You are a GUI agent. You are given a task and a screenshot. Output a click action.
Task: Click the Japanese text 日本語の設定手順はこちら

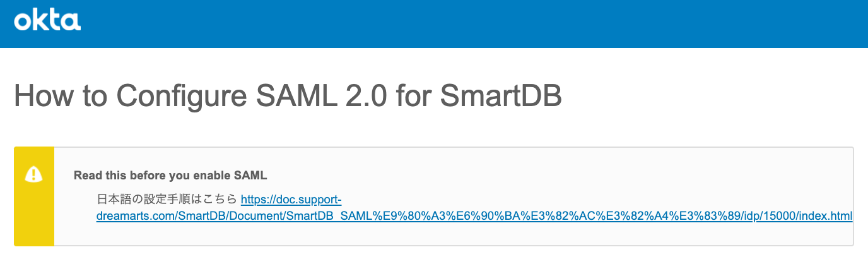[x=167, y=200]
